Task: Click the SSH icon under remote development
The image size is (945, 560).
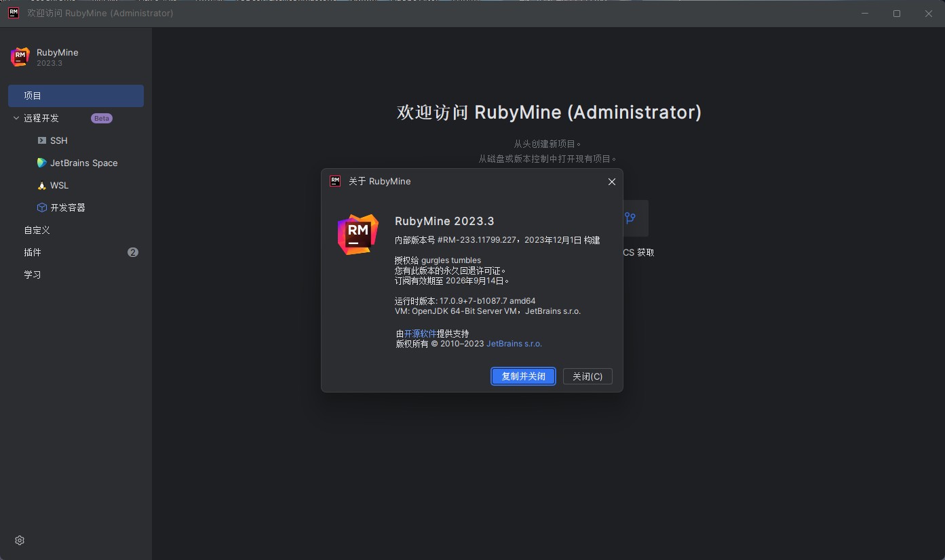Action: 42,140
